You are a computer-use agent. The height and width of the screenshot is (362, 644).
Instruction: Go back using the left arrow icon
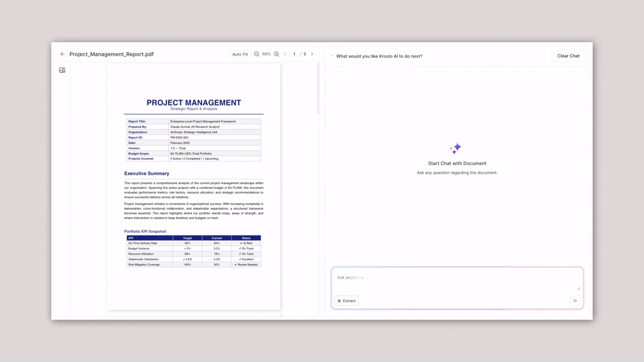point(62,54)
